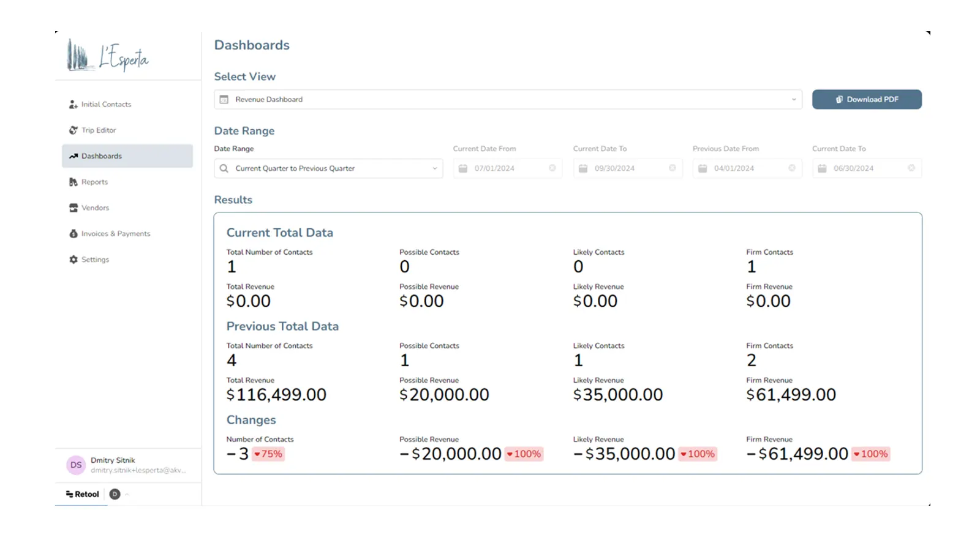Open calendar for Current Date From

click(463, 168)
